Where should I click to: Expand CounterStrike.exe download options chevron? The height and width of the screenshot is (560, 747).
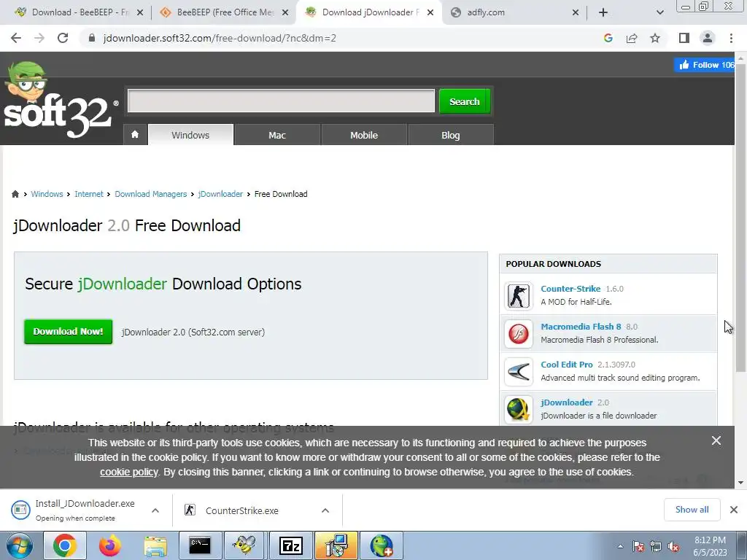pyautogui.click(x=325, y=510)
